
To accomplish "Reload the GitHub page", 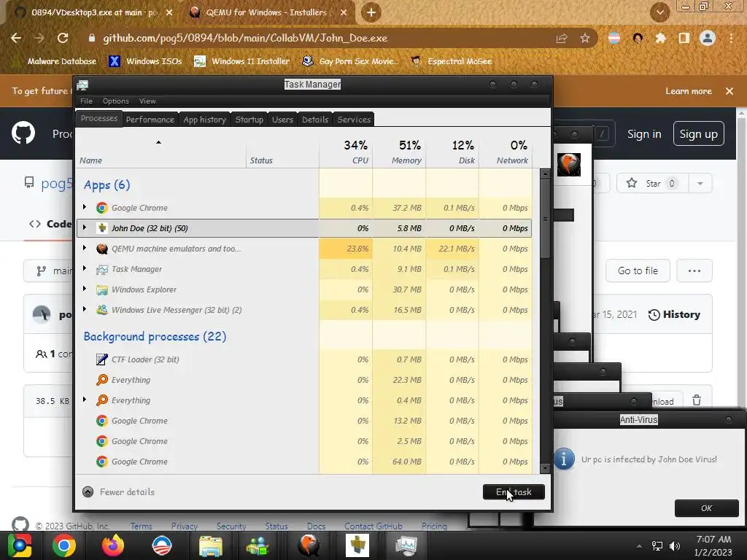I will point(63,38).
